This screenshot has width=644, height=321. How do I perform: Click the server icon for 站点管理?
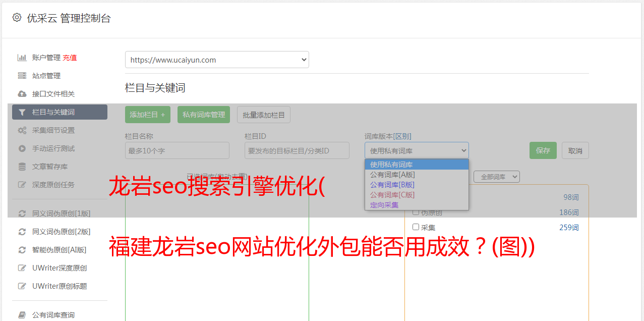22,76
